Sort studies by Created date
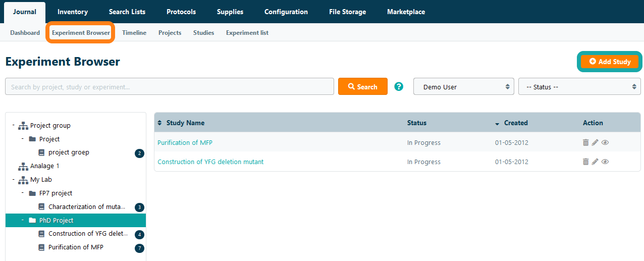 tap(515, 123)
